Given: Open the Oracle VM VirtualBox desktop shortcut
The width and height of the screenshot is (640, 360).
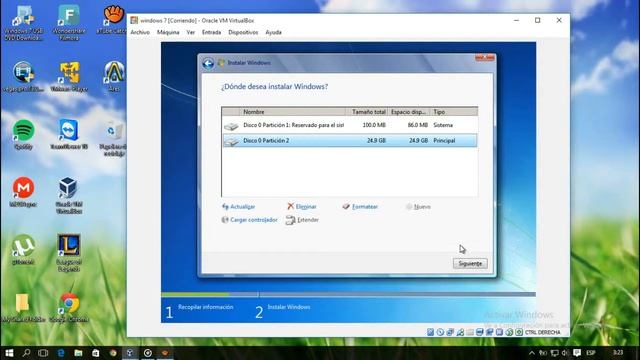Looking at the screenshot, I should pyautogui.click(x=69, y=195).
